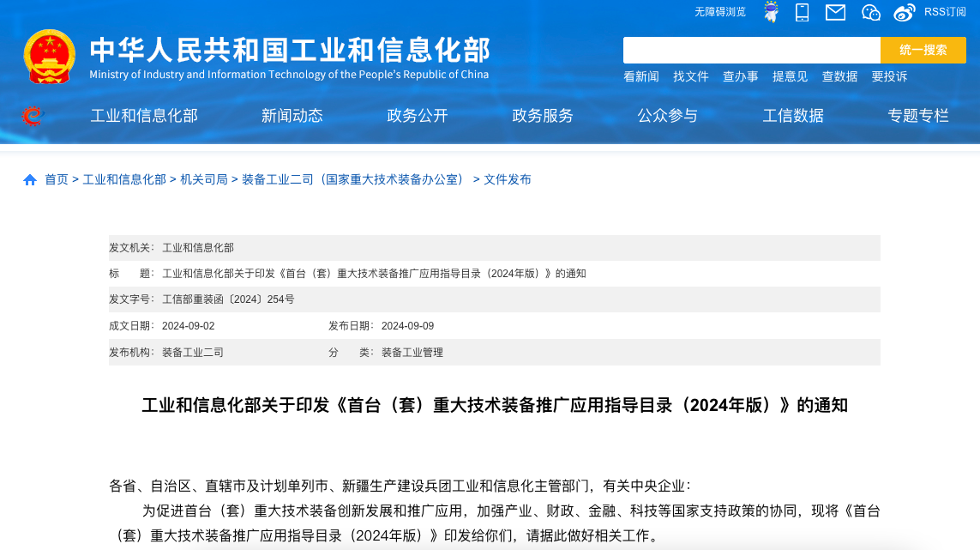
Task: Click the envelope mail icon
Action: pos(835,12)
